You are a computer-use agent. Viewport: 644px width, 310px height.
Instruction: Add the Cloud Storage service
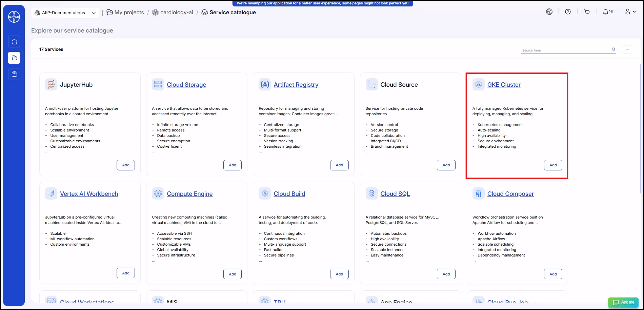coord(233,165)
